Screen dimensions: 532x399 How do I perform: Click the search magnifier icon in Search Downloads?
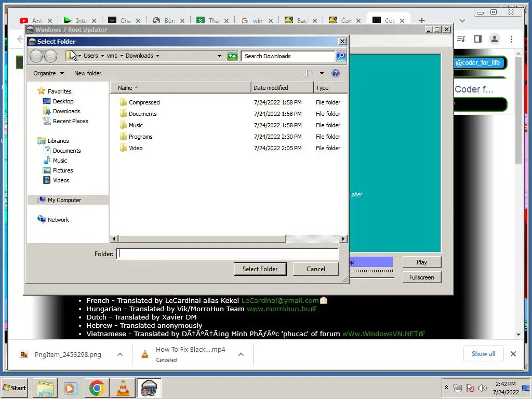[341, 56]
